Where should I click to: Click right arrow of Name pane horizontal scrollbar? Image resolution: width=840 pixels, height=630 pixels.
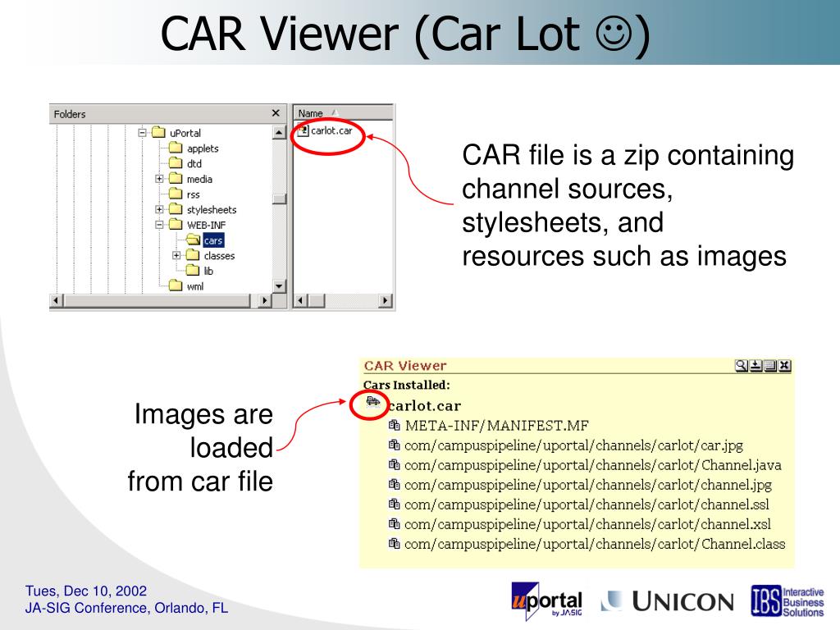tap(386, 300)
